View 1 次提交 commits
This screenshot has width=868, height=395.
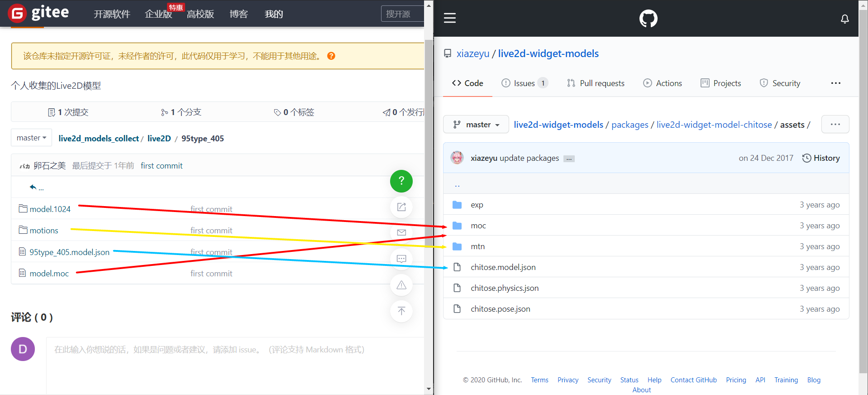68,112
